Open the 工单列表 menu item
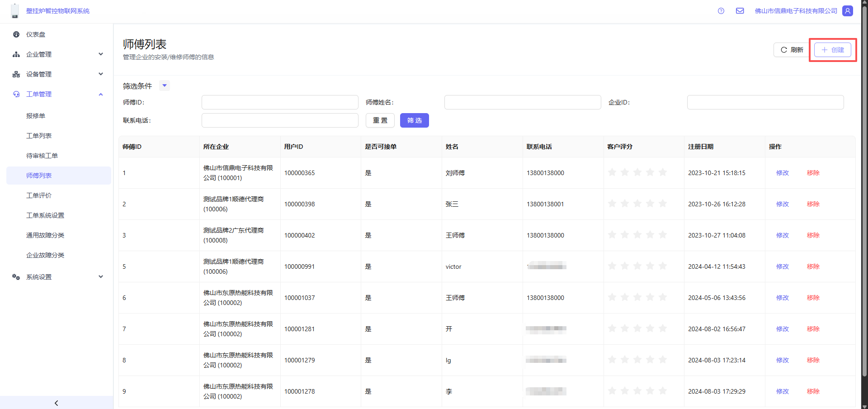Screen dimensions: 868x409 39,136
